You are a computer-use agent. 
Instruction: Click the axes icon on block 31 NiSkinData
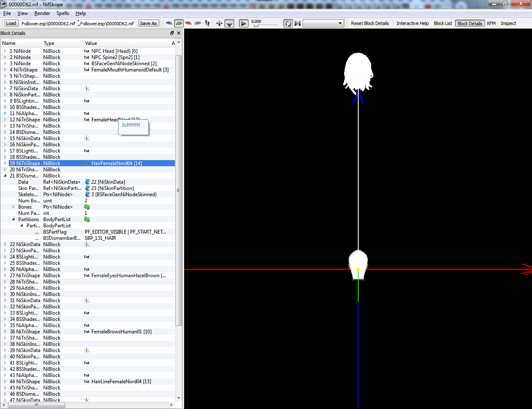(86, 301)
